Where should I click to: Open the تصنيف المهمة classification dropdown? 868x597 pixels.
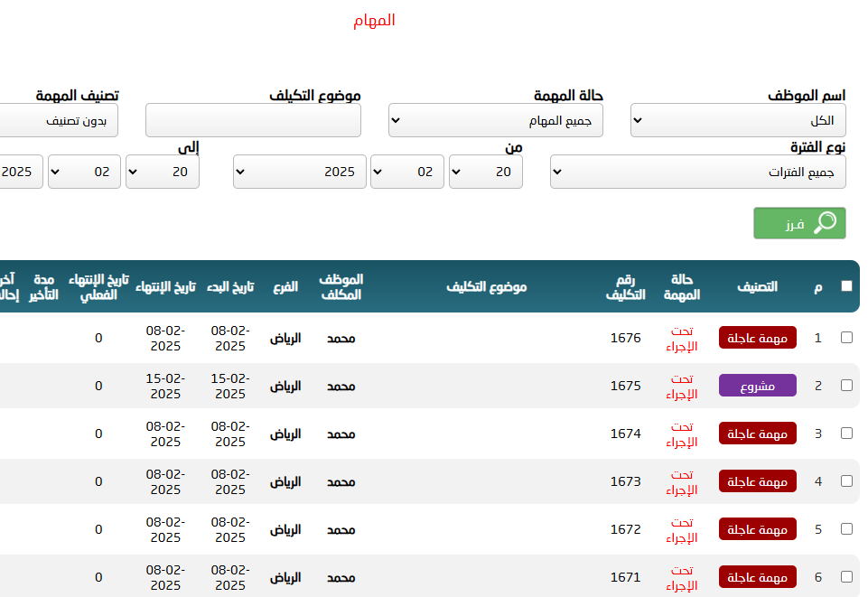tap(59, 120)
